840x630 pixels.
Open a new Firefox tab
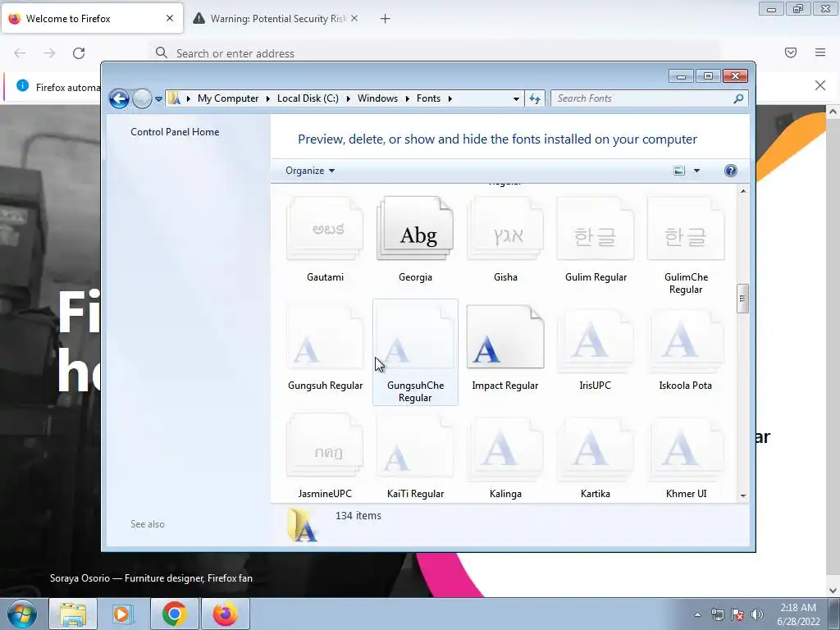pyautogui.click(x=386, y=19)
